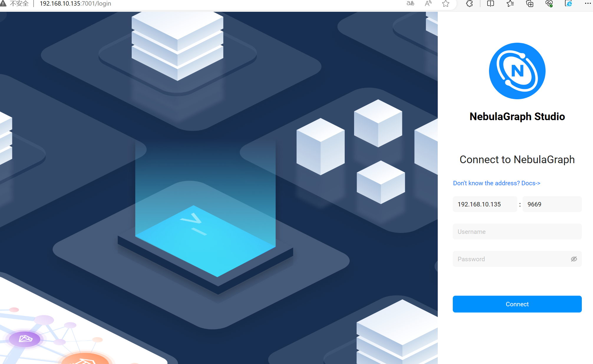
Task: Click the translate page icon in address bar
Action: click(x=410, y=4)
